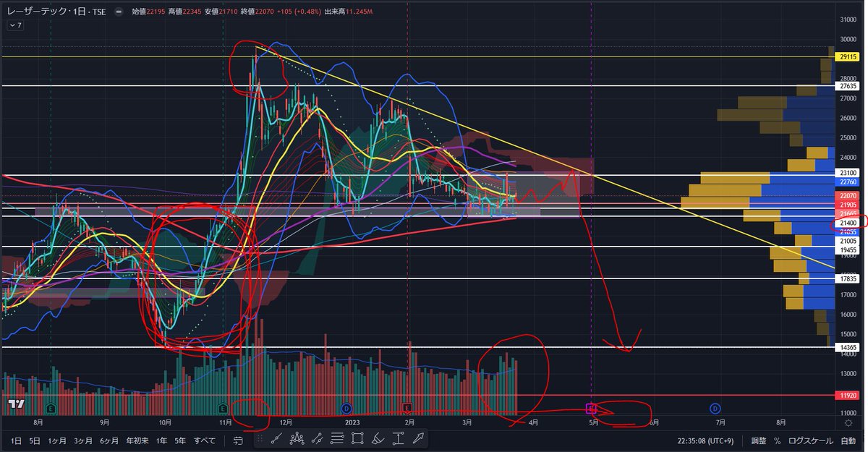Grab the drawing toolbar drag handle

click(259, 438)
